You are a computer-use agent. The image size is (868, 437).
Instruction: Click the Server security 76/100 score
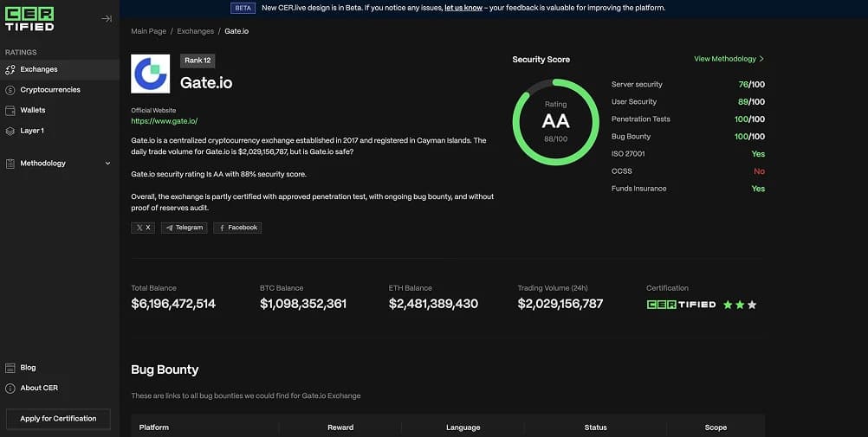(752, 85)
